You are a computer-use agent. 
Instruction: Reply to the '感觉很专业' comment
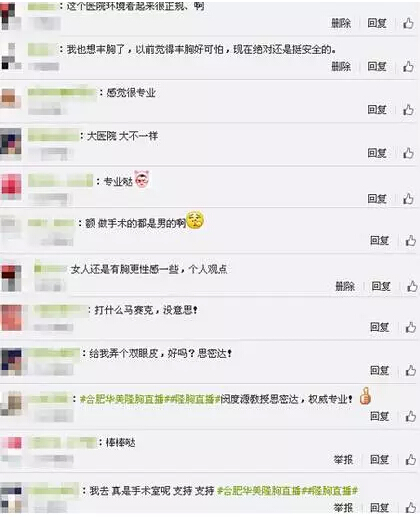(377, 110)
